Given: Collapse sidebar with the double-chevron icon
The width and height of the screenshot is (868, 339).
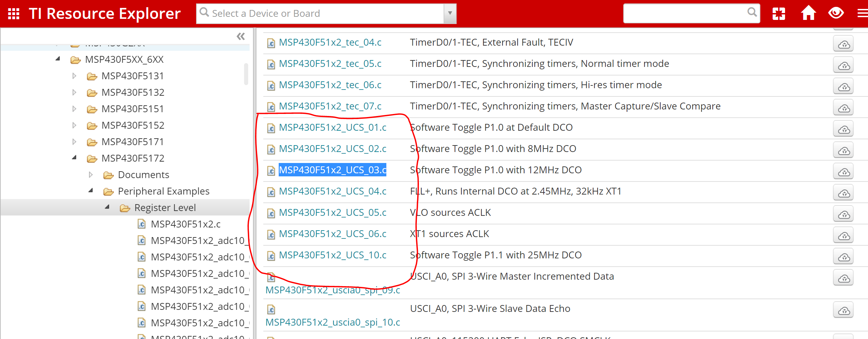Looking at the screenshot, I should (x=241, y=36).
